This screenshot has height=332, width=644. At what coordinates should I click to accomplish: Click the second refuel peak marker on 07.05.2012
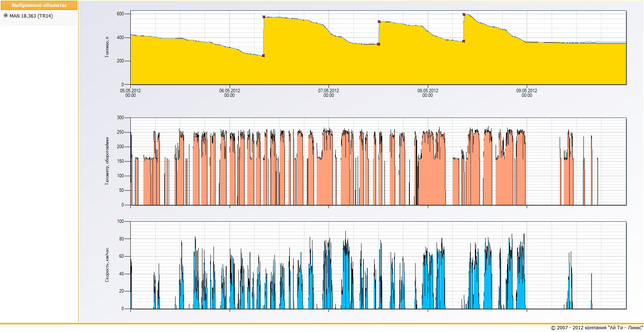(x=379, y=22)
